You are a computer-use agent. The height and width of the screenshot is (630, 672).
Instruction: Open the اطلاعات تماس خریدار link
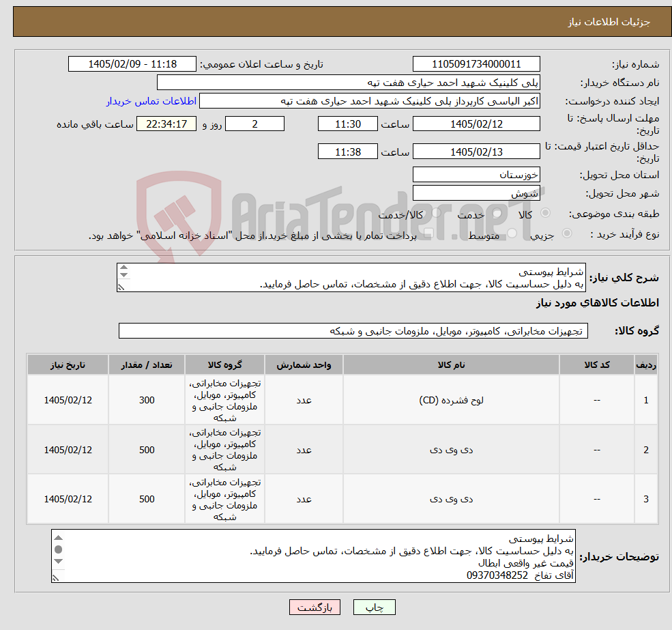151,101
